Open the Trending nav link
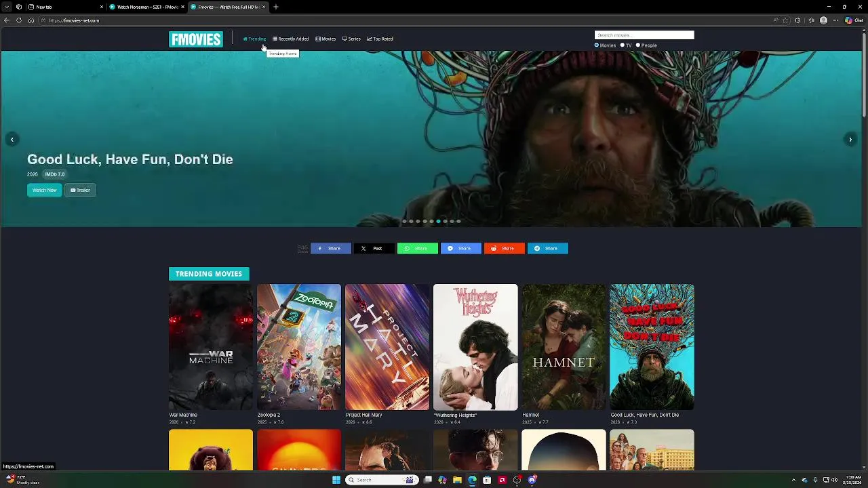Screen dimensions: 868x488 [255, 39]
